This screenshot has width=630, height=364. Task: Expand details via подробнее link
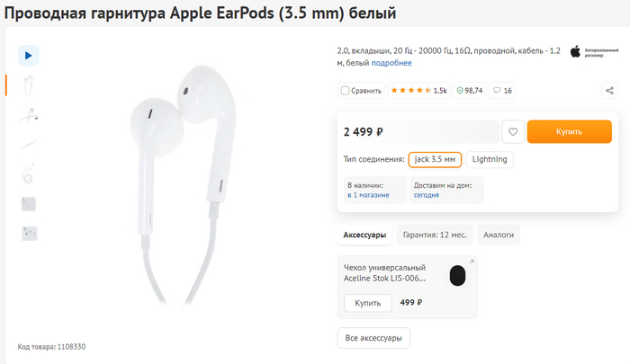392,63
